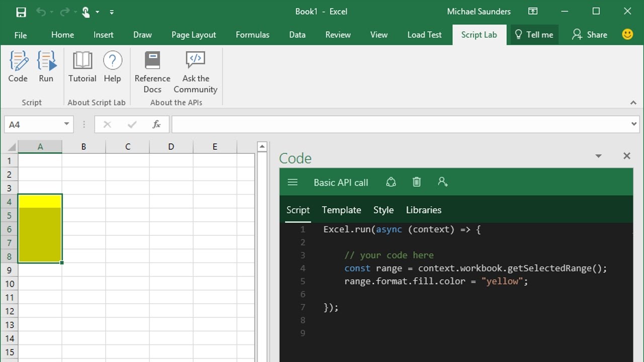
Task: Click the Tell me search box
Action: (534, 35)
